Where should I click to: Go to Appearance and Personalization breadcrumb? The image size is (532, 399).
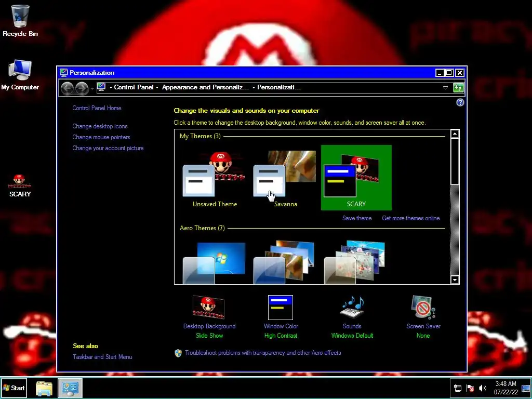tap(205, 87)
